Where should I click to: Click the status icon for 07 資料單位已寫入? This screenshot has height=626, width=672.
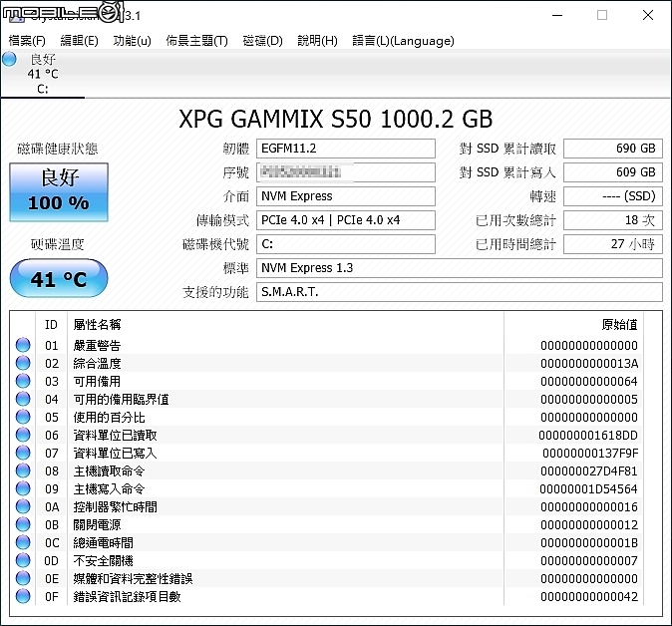(23, 453)
